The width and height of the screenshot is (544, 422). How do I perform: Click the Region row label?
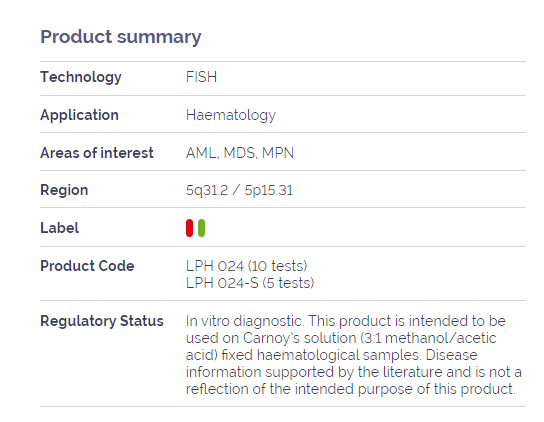point(64,190)
